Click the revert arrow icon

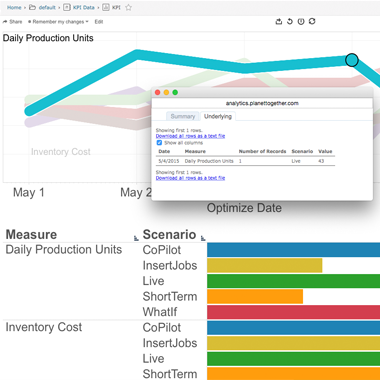click(290, 22)
